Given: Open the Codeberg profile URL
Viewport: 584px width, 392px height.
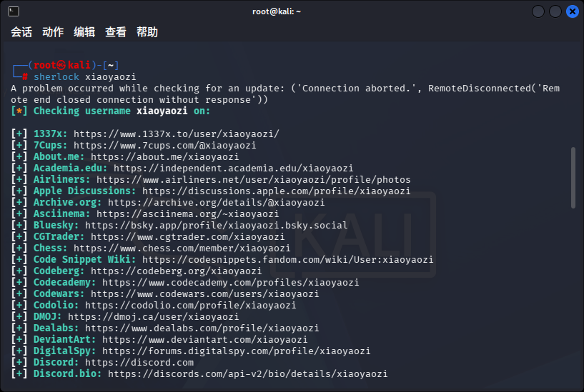Looking at the screenshot, I should [x=176, y=271].
